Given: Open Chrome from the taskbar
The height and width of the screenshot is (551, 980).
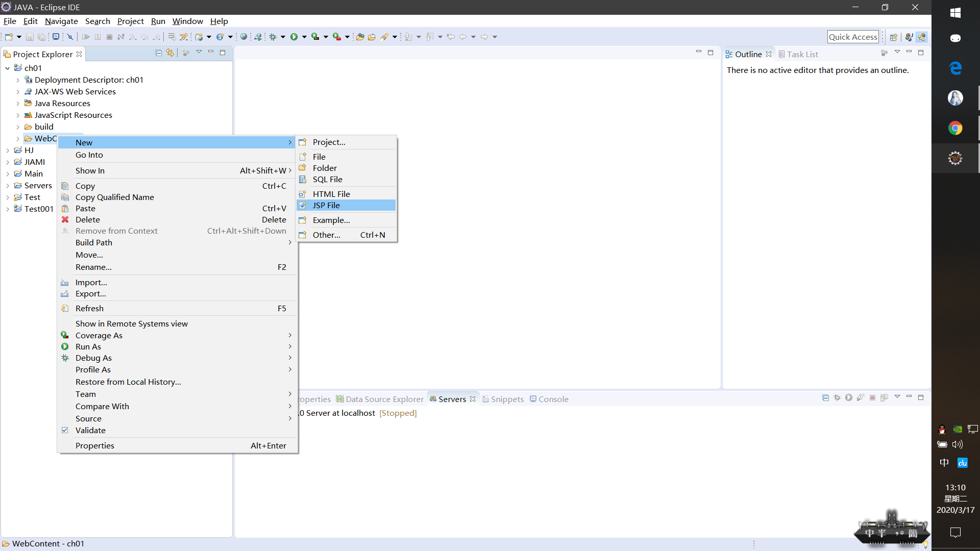Looking at the screenshot, I should point(955,128).
